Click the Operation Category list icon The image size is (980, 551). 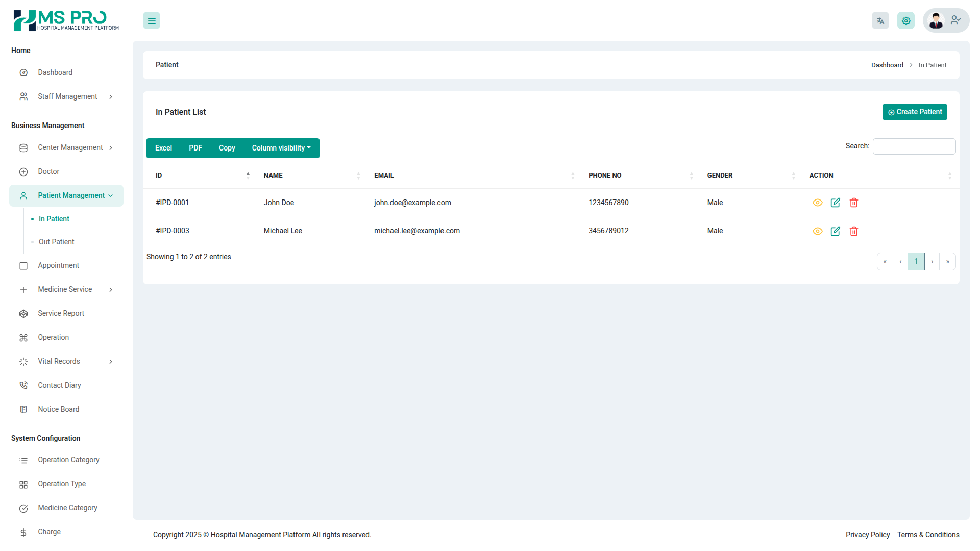[23, 461]
